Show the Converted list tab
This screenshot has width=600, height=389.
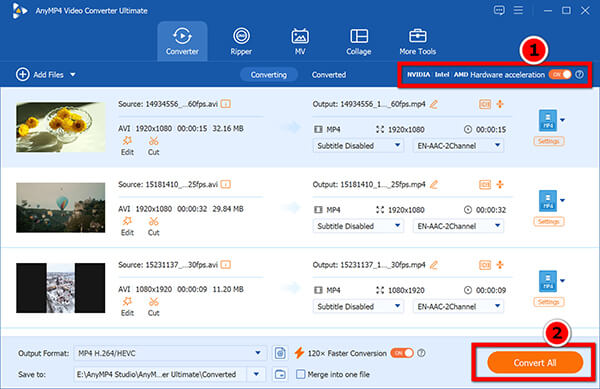click(x=329, y=75)
